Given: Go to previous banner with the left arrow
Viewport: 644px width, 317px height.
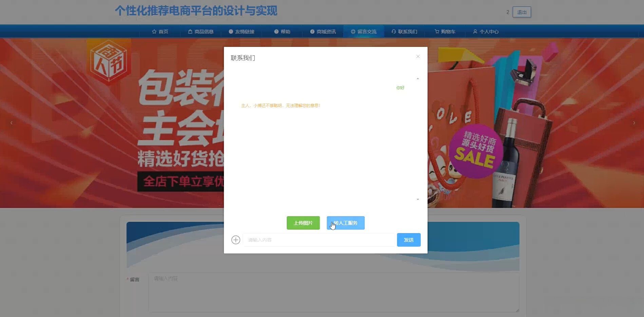Looking at the screenshot, I should (11, 123).
